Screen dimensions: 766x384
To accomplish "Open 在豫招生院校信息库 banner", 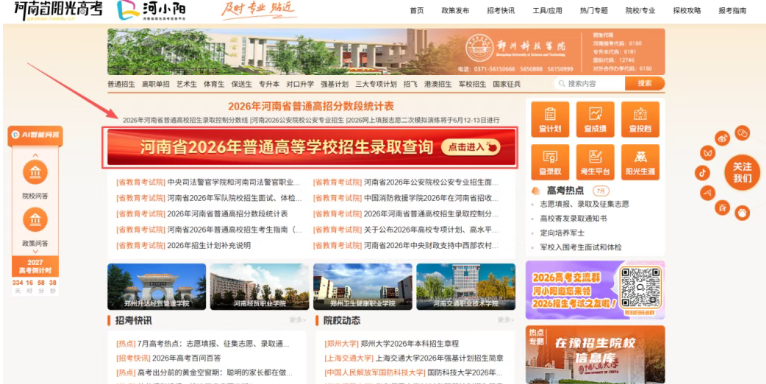I will pos(595,355).
